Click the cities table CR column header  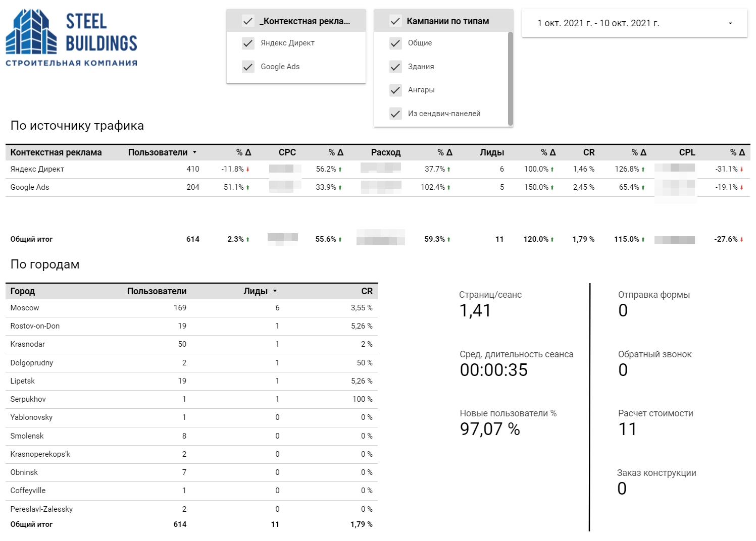[367, 291]
